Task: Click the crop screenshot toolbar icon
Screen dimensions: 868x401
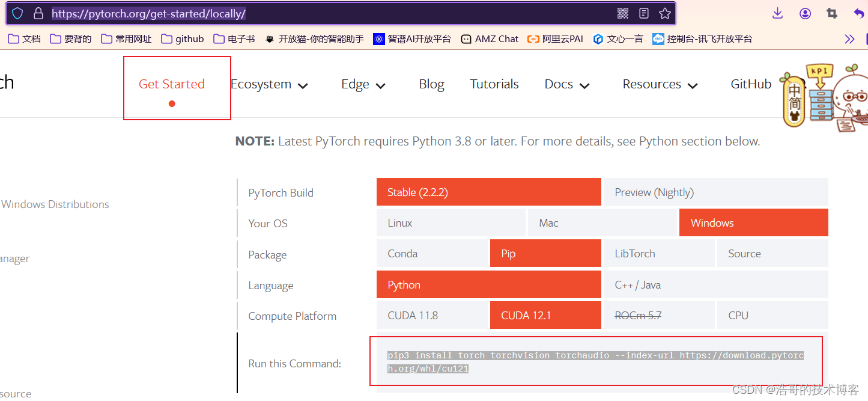Action: pos(832,13)
